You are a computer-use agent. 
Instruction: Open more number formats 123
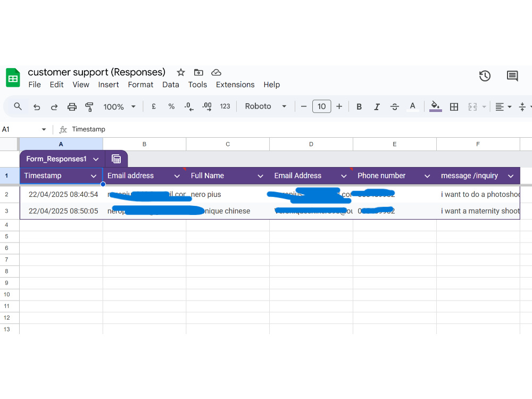point(225,106)
